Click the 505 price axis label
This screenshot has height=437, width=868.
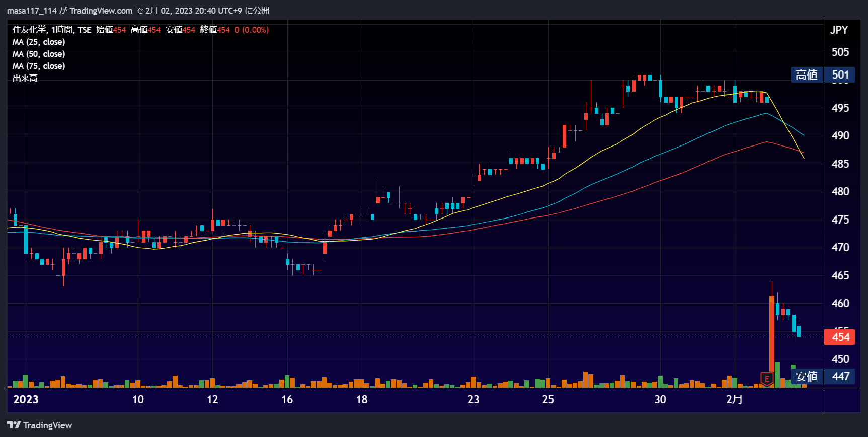tap(840, 52)
